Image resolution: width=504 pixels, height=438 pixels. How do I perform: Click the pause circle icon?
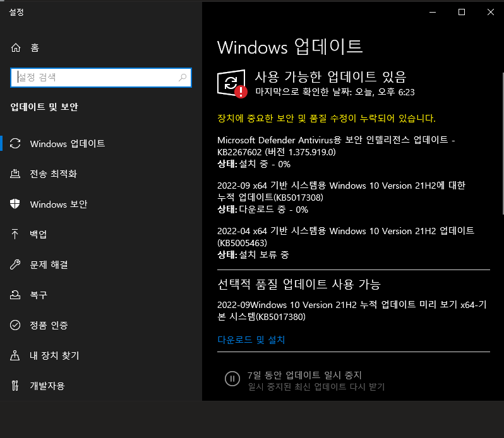(x=232, y=379)
